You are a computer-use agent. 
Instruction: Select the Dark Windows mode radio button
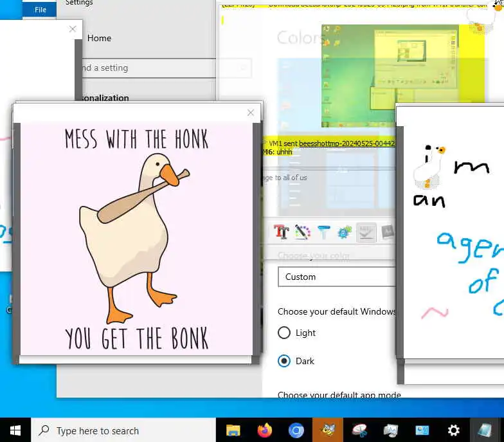[x=284, y=361]
